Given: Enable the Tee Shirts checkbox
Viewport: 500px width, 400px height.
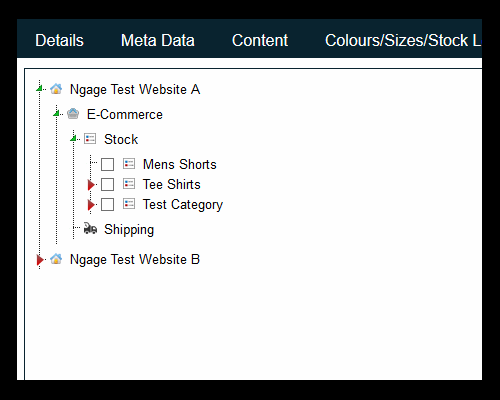Looking at the screenshot, I should 107,184.
